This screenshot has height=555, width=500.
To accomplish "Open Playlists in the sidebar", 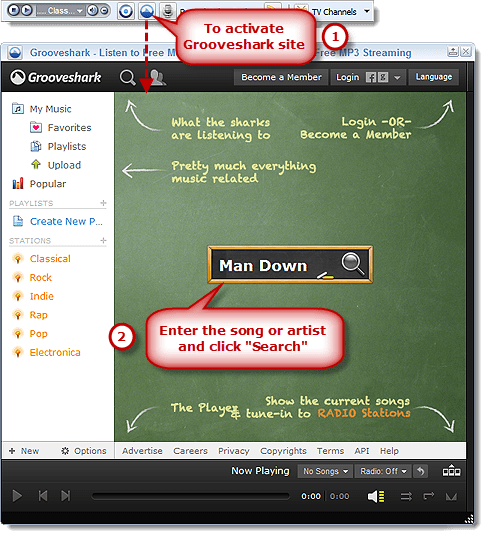I will 58,146.
